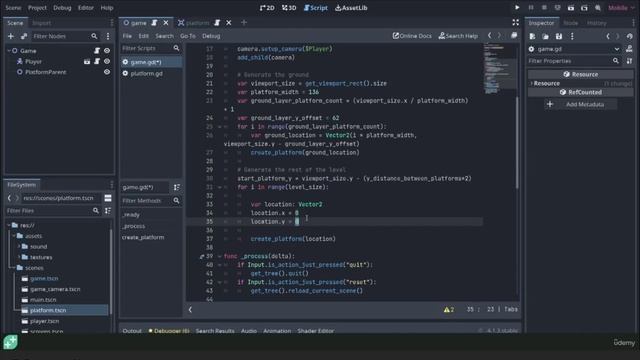Switch to the 3D workspace
This screenshot has width=640, height=360.
[x=289, y=8]
